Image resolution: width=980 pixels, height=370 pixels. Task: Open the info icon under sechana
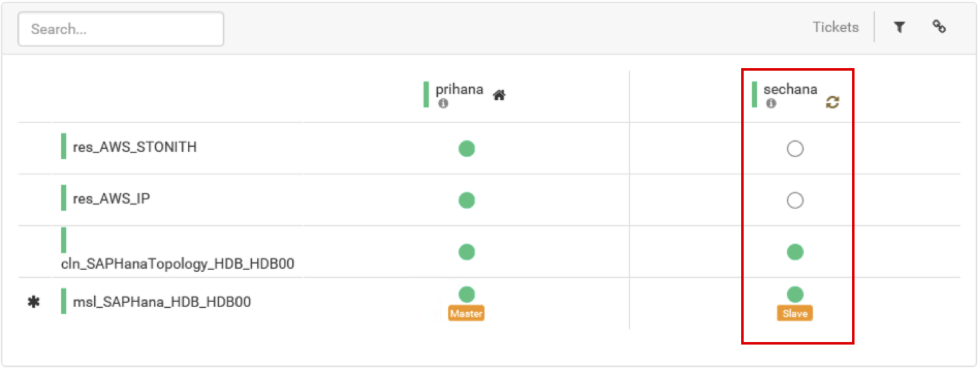(771, 103)
